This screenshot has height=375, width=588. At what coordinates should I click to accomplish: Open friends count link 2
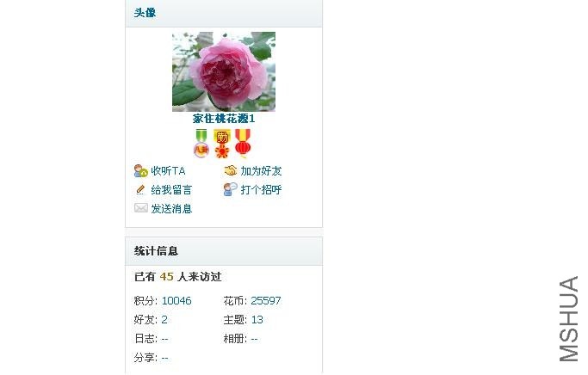pyautogui.click(x=164, y=320)
